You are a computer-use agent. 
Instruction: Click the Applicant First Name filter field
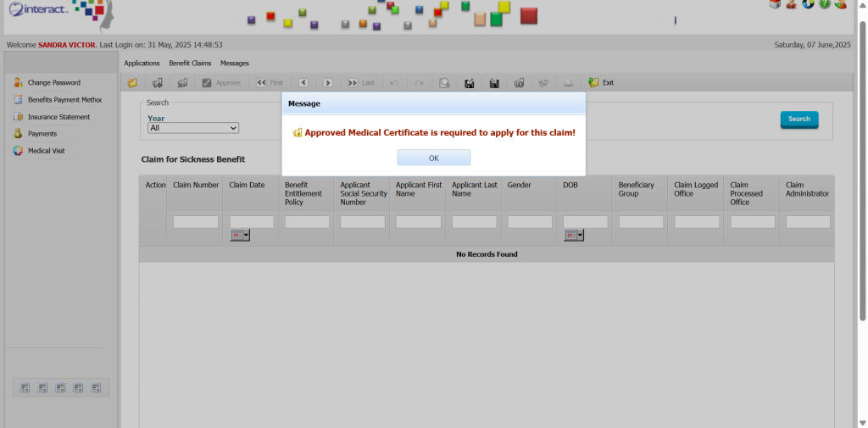(x=419, y=222)
